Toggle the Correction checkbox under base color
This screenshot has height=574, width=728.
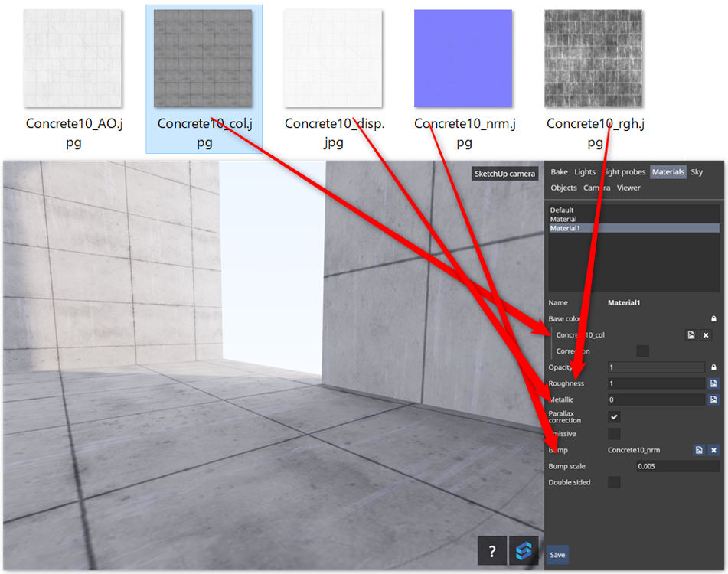tap(642, 351)
